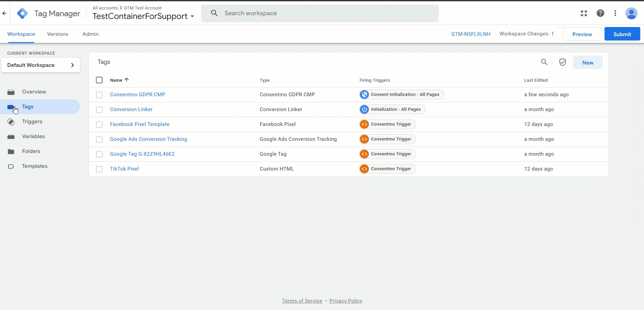644x310 pixels.
Task: Click the Tag Manager logo icon
Action: [x=22, y=14]
